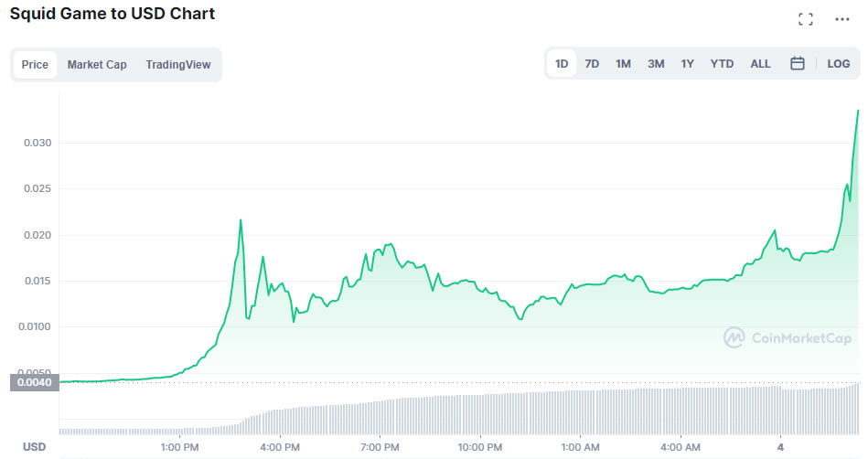The image size is (868, 459).
Task: Click the CoinMarketCap watermark logo
Action: tap(788, 337)
